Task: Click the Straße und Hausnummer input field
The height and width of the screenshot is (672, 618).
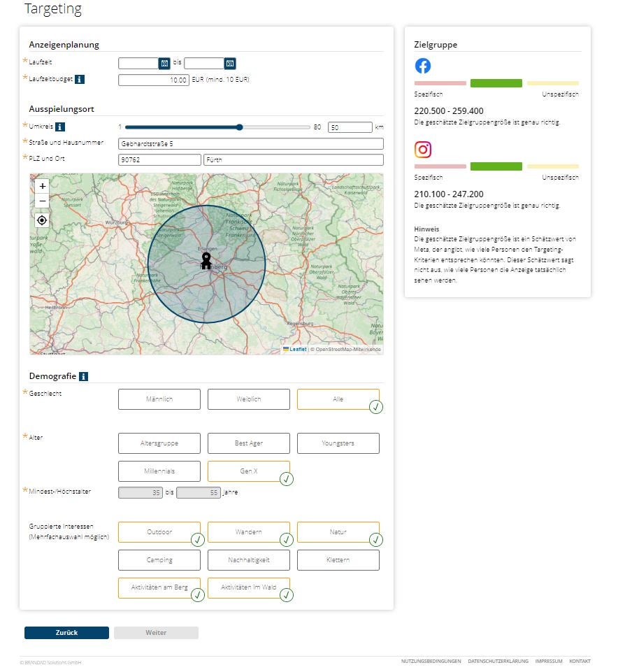Action: tap(251, 144)
